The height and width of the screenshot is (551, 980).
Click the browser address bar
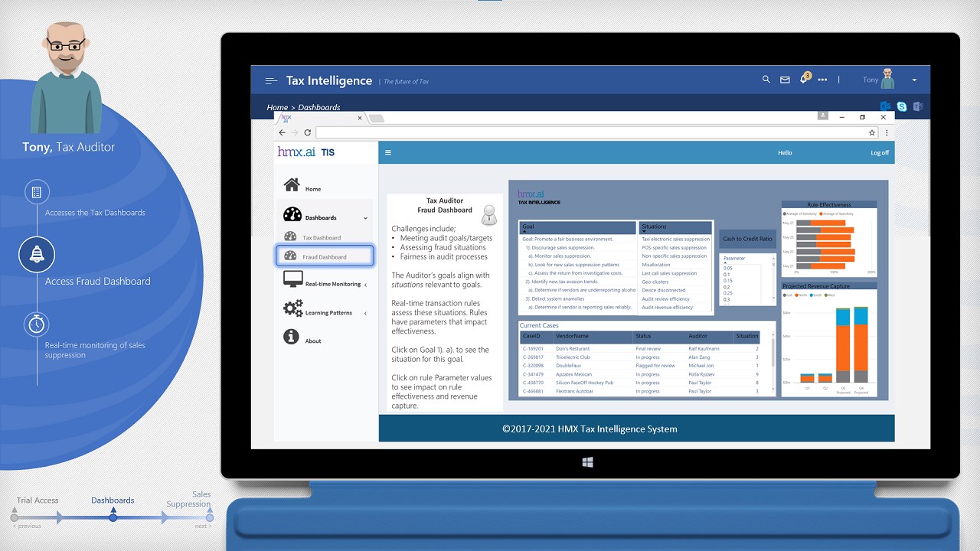pyautogui.click(x=590, y=132)
